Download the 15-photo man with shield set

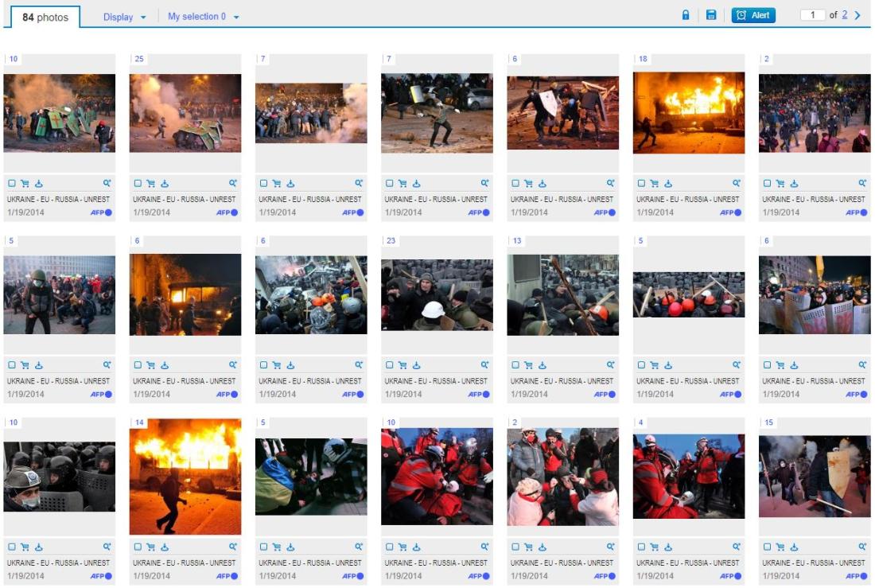click(794, 547)
